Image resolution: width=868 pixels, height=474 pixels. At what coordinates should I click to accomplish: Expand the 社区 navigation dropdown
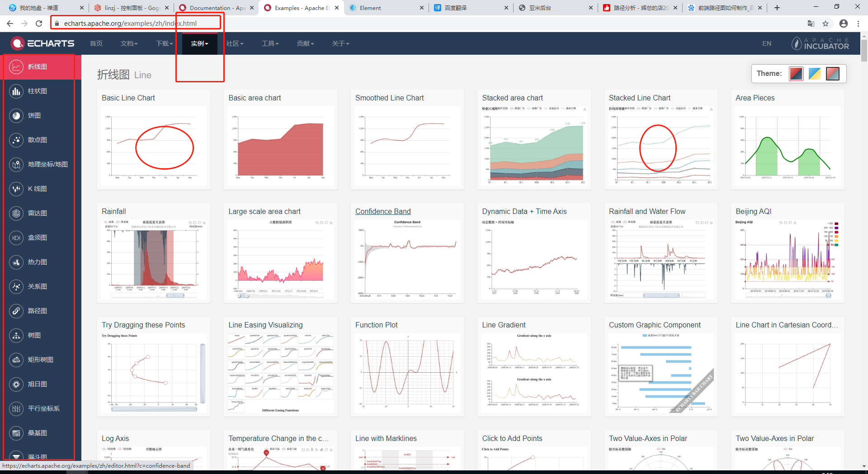pyautogui.click(x=235, y=43)
